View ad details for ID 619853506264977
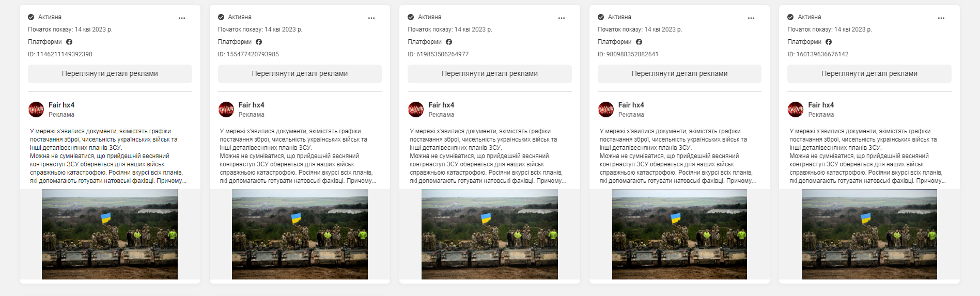The width and height of the screenshot is (980, 296). click(490, 73)
